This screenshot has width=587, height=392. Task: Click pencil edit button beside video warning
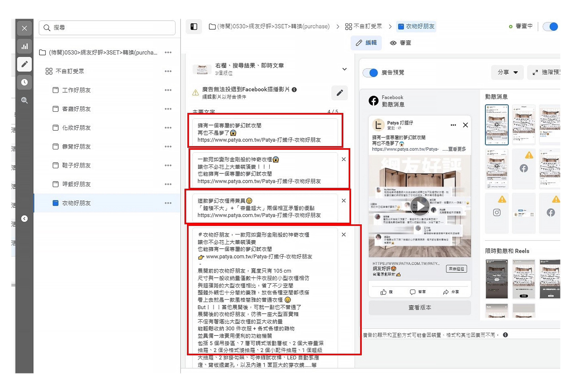coord(339,93)
